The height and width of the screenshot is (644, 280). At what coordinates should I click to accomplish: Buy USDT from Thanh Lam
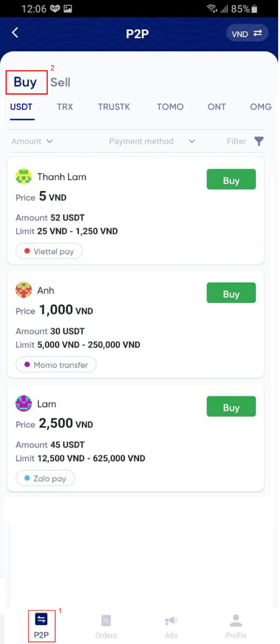point(231,180)
